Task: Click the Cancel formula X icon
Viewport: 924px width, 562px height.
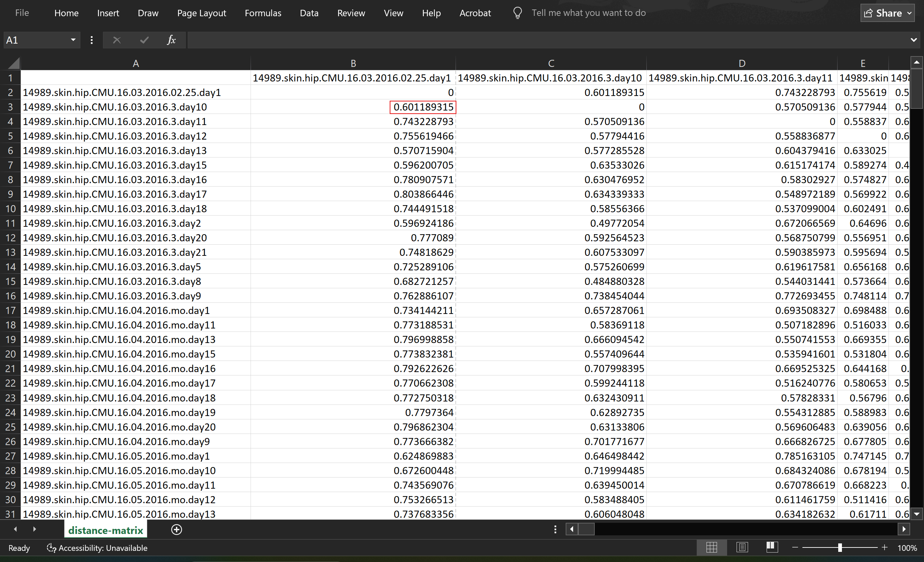Action: coord(117,40)
